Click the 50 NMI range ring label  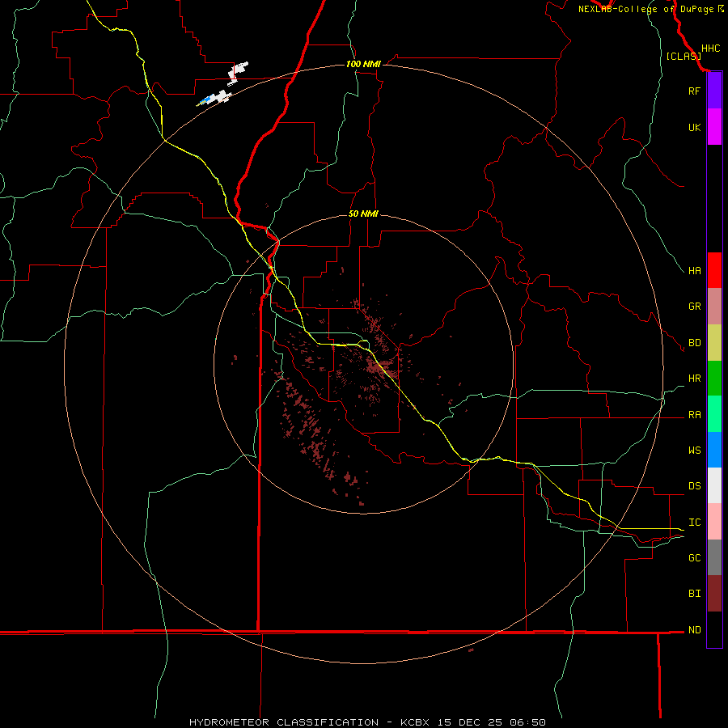click(363, 214)
